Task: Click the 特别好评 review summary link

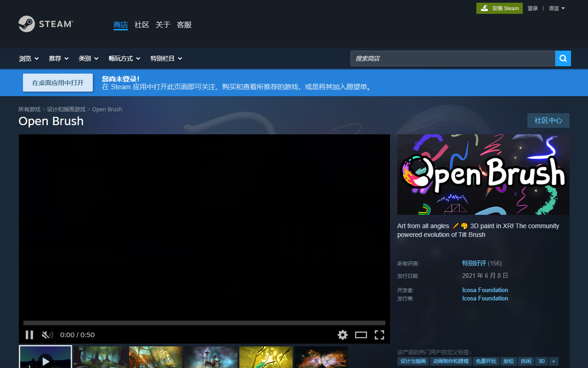Action: 474,263
